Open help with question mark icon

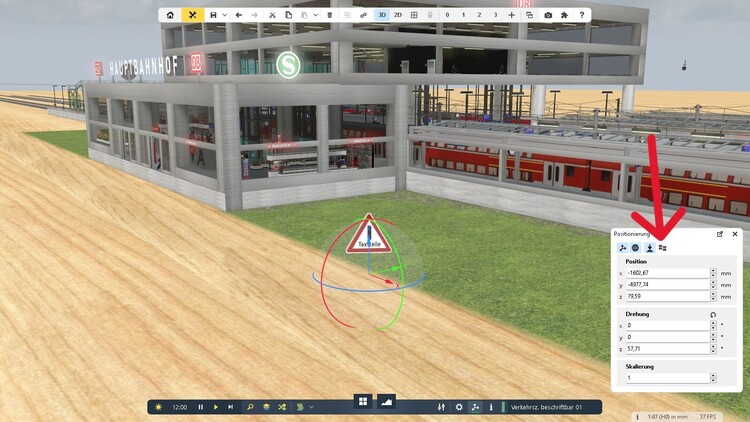[582, 15]
